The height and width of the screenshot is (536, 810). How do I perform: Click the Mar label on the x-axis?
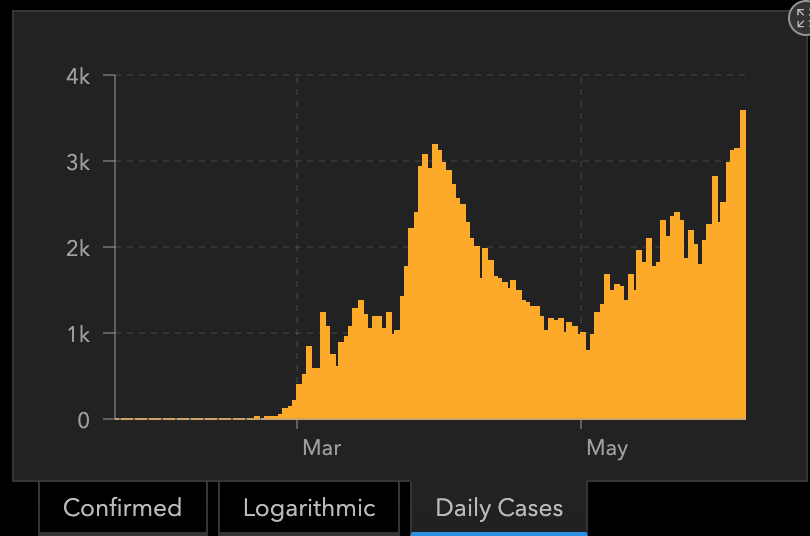[x=321, y=447]
